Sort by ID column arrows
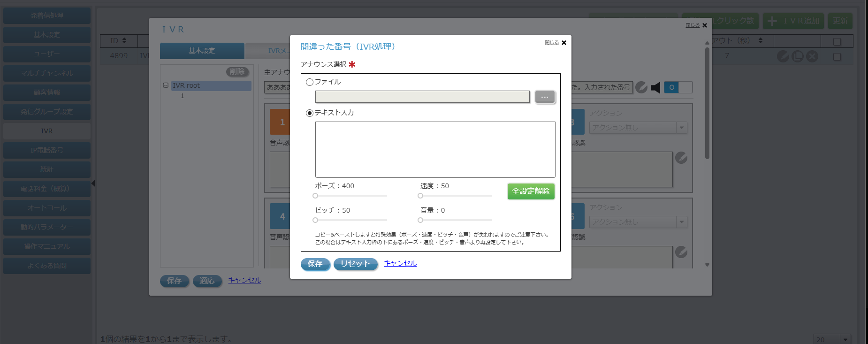This screenshot has height=344, width=868. [124, 41]
